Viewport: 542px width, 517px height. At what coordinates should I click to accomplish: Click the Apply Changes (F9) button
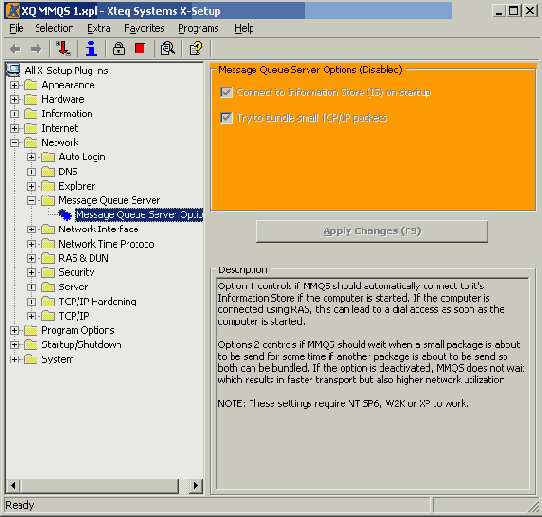coord(372,231)
